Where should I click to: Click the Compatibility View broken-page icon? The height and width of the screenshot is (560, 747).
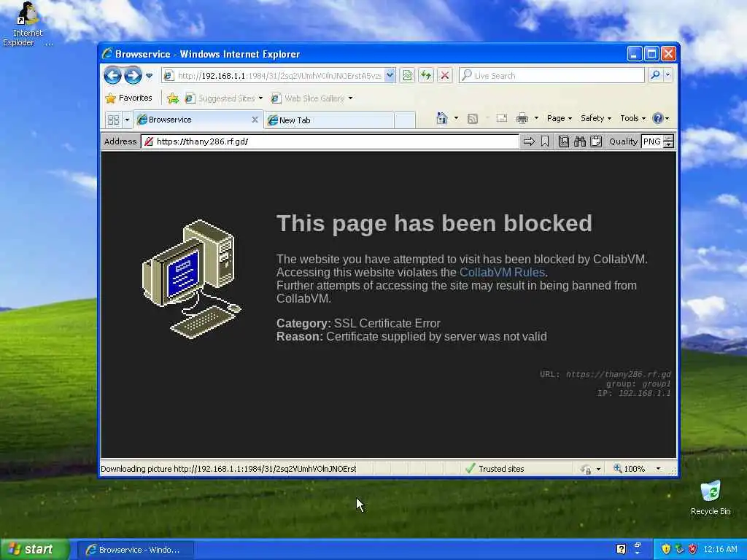pos(407,75)
